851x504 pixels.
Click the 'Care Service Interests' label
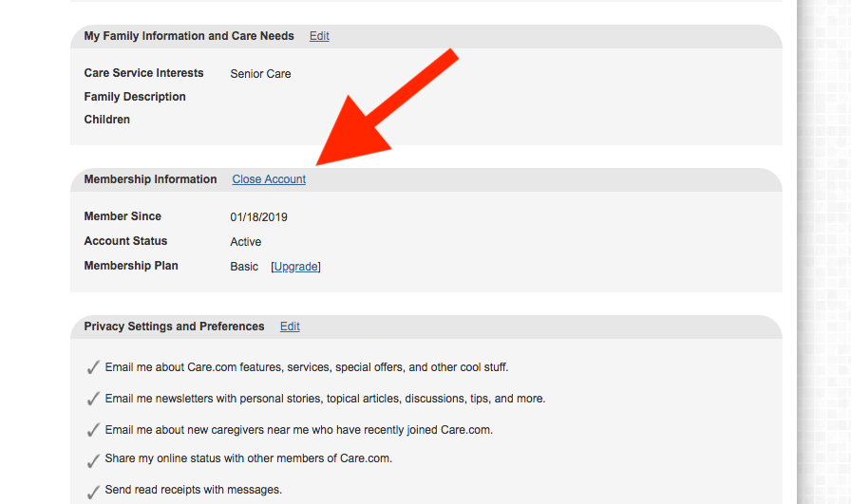143,73
